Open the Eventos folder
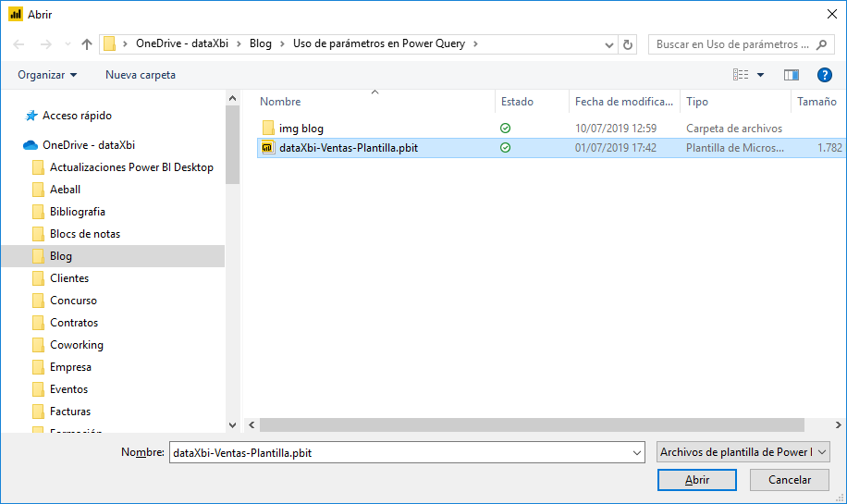The width and height of the screenshot is (847, 504). tap(68, 389)
